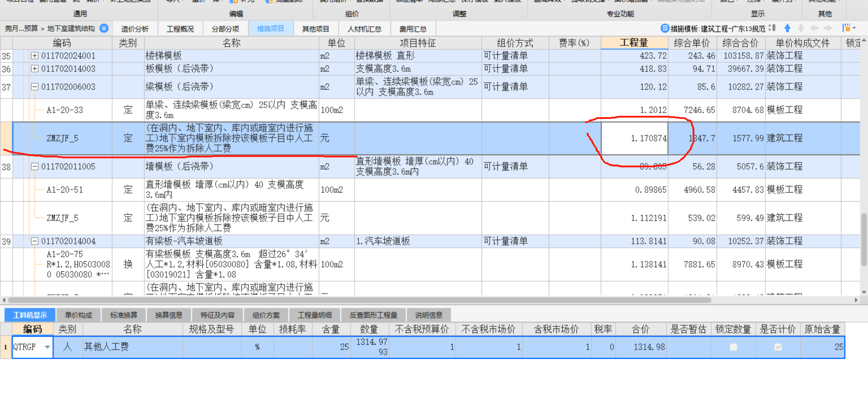Open the 费用汇总 tab
The width and height of the screenshot is (868, 408).
pyautogui.click(x=413, y=29)
